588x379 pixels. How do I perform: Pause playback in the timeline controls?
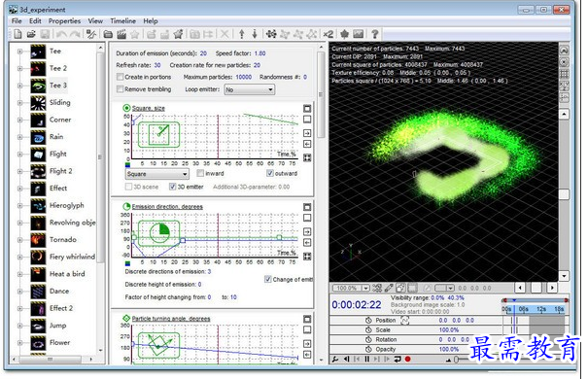point(366,359)
